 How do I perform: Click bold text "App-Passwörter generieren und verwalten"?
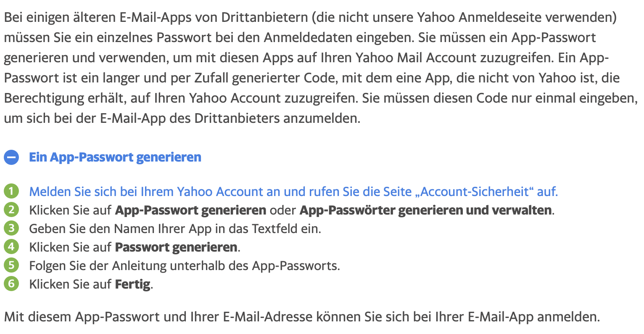[x=425, y=210]
